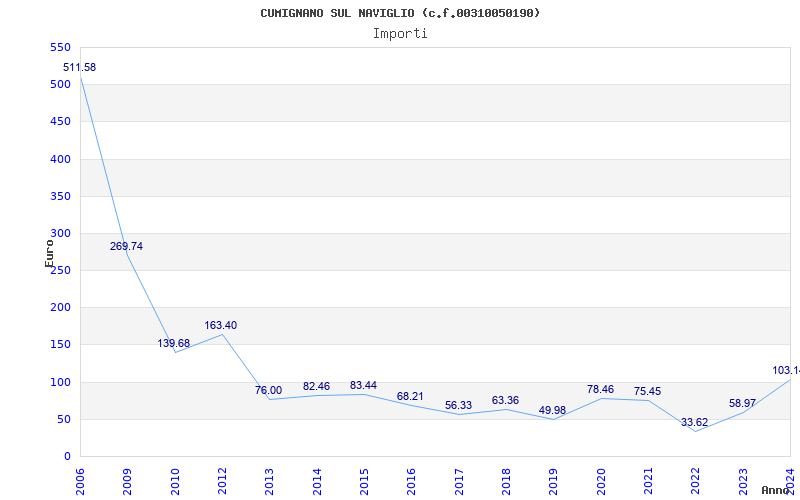Select the 78.46 data label

(x=600, y=390)
